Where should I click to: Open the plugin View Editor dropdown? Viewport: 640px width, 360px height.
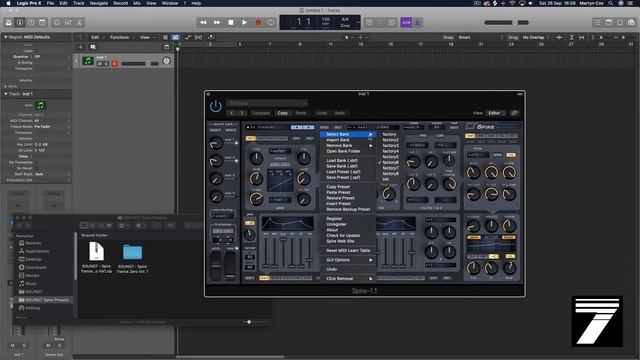point(496,113)
